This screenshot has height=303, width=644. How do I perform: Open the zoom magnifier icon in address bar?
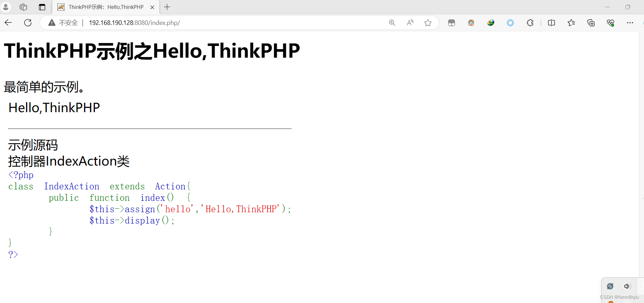[x=392, y=23]
